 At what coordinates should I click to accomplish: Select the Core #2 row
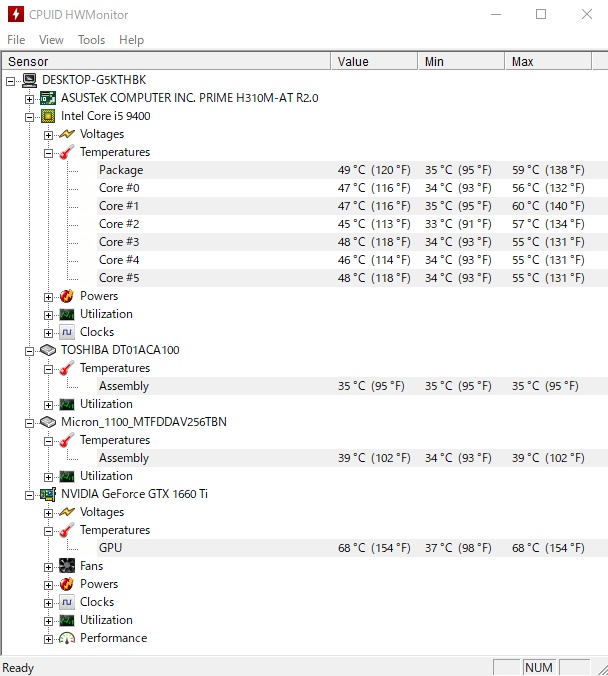tap(352, 224)
